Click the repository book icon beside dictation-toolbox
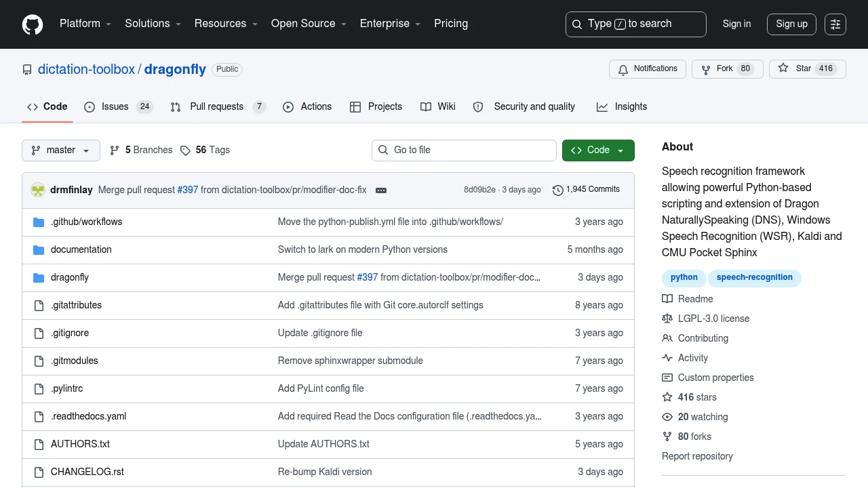 click(27, 69)
